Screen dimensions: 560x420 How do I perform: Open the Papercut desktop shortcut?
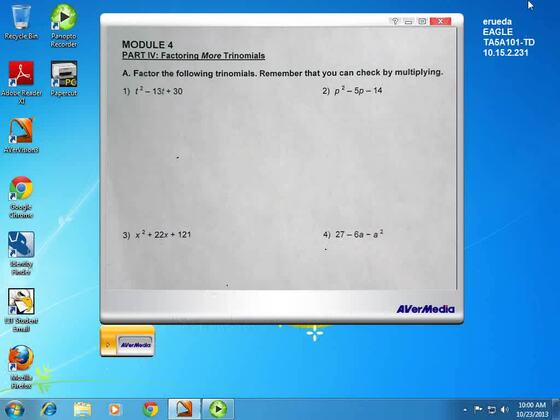(x=64, y=79)
